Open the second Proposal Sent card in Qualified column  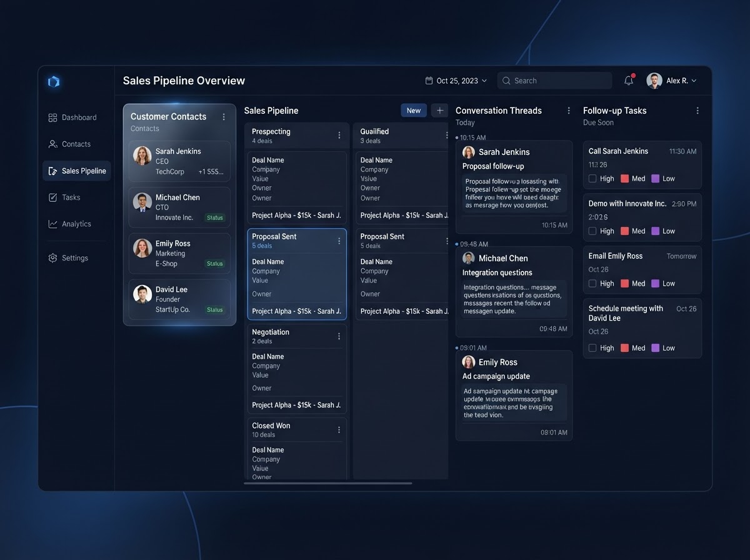click(x=402, y=274)
